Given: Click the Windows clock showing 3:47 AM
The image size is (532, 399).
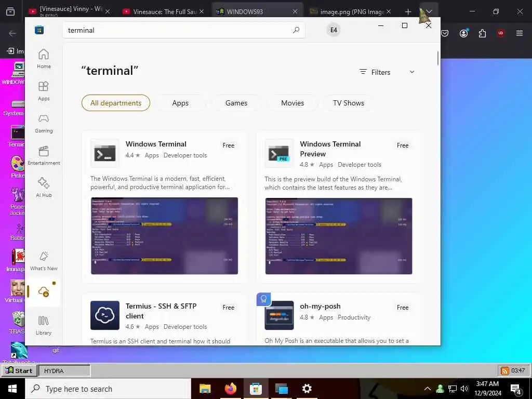Looking at the screenshot, I should click(x=487, y=389).
